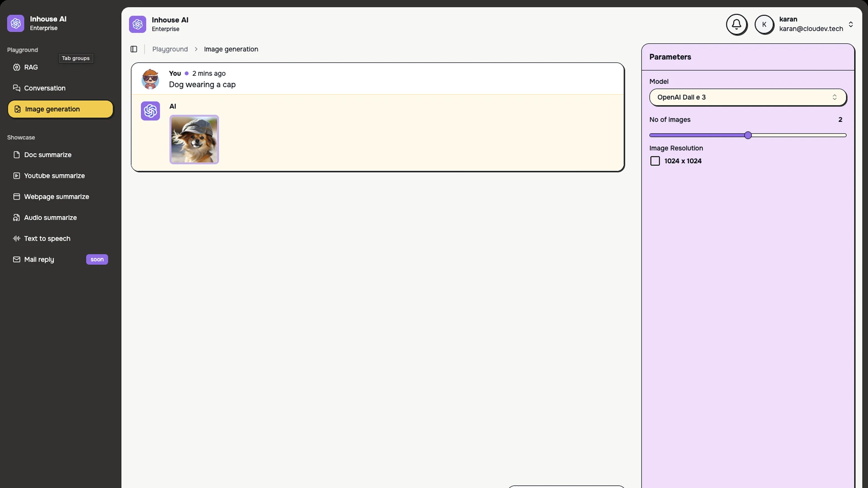This screenshot has width=868, height=488.
Task: Click the Inhouse AI logo in header
Action: [x=137, y=24]
